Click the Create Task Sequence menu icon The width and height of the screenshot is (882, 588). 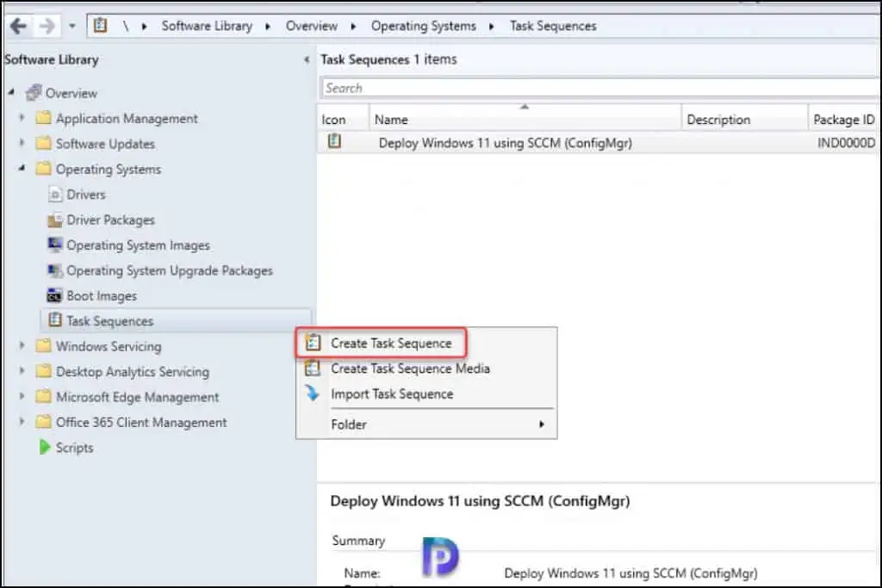313,343
